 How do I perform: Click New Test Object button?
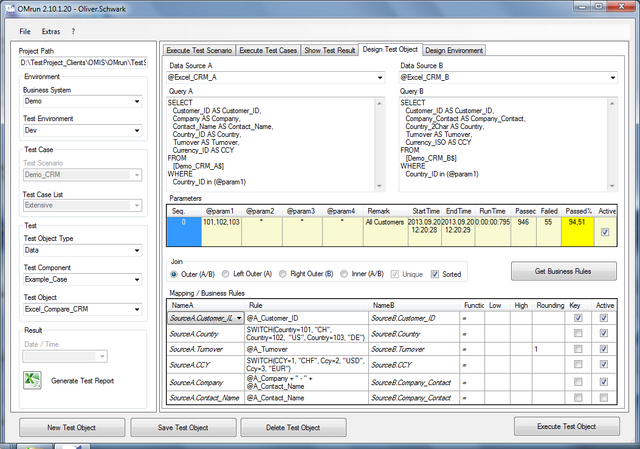(x=72, y=427)
